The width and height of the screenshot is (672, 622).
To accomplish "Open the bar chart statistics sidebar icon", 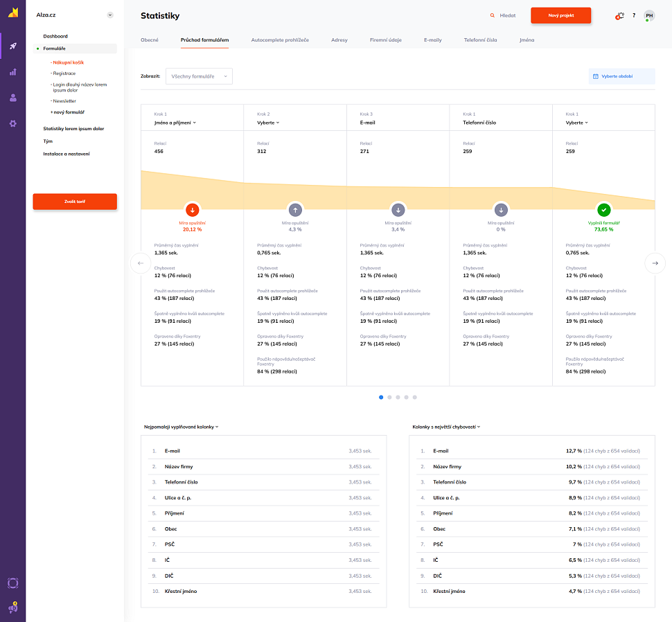I will [12, 72].
